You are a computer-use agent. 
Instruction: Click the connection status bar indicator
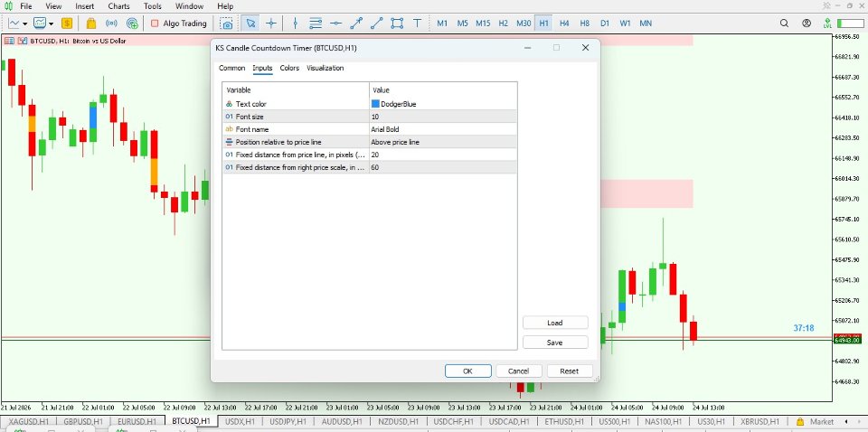click(850, 23)
